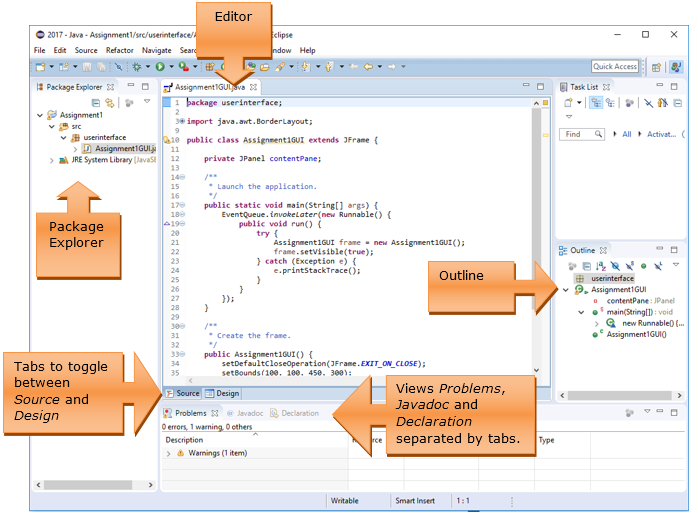Image resolution: width=698 pixels, height=516 pixels.
Task: Click the Last Edit Location arrow icon
Action: (354, 67)
